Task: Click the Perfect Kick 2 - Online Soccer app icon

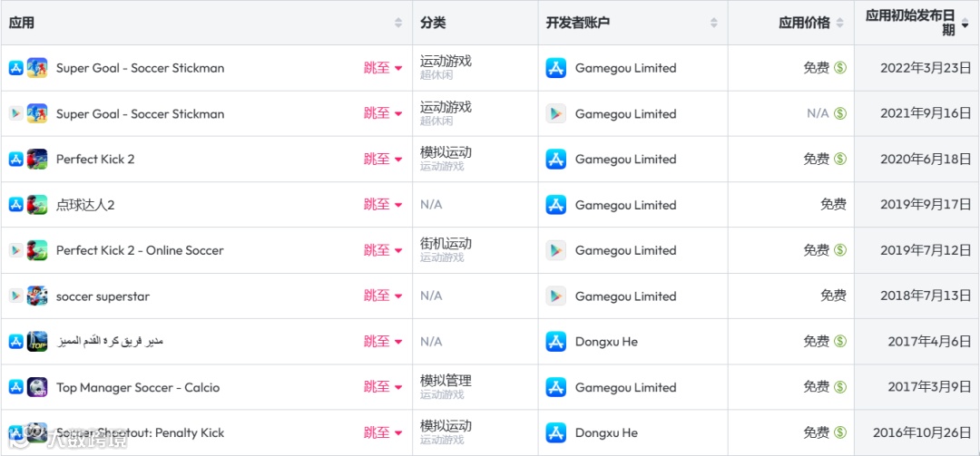Action: 37,250
